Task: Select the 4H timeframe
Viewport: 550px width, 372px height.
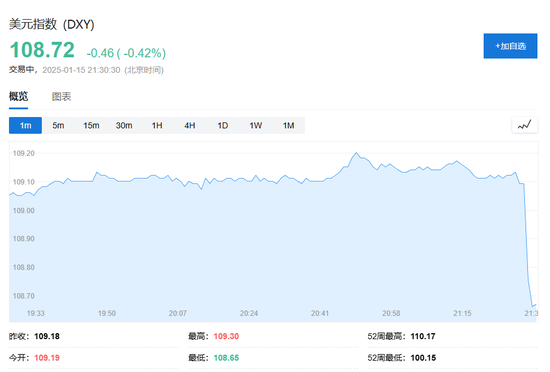Action: click(x=190, y=125)
